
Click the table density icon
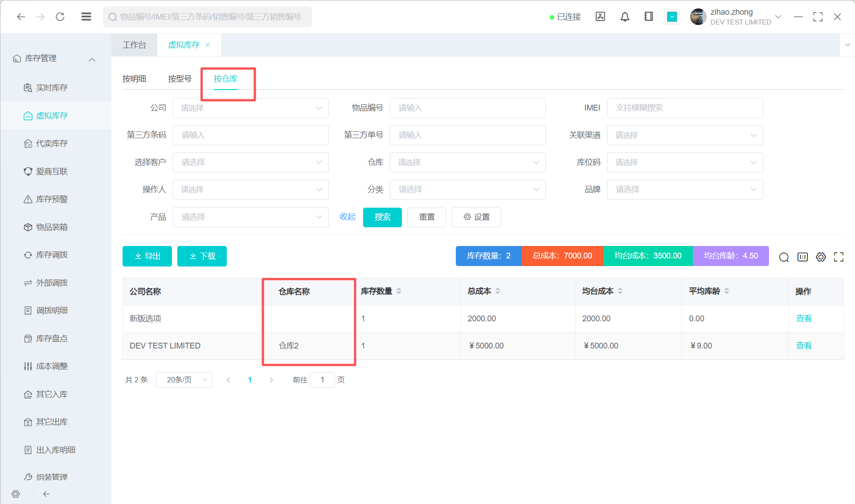tap(802, 257)
